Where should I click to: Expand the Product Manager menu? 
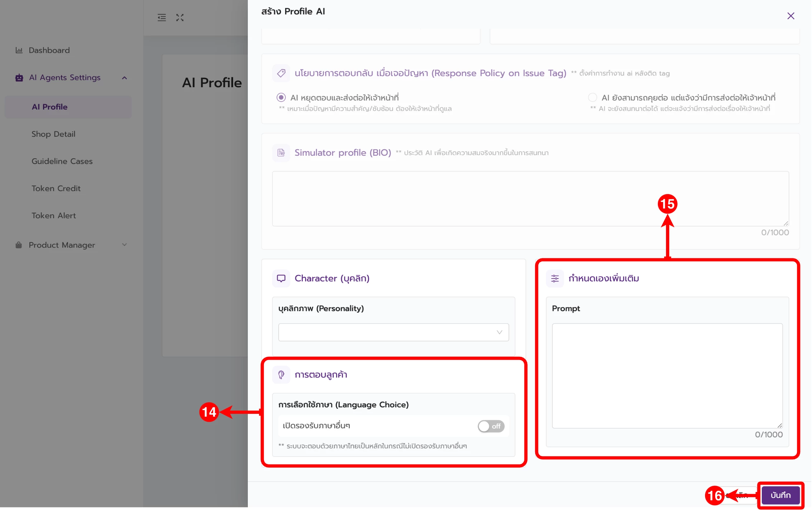[x=124, y=245]
